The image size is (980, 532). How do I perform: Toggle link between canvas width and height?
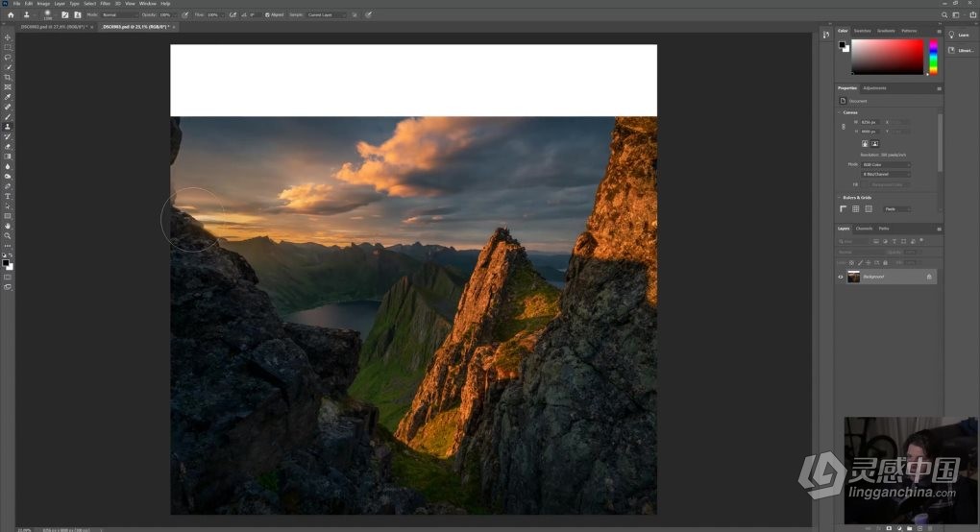[x=844, y=127]
